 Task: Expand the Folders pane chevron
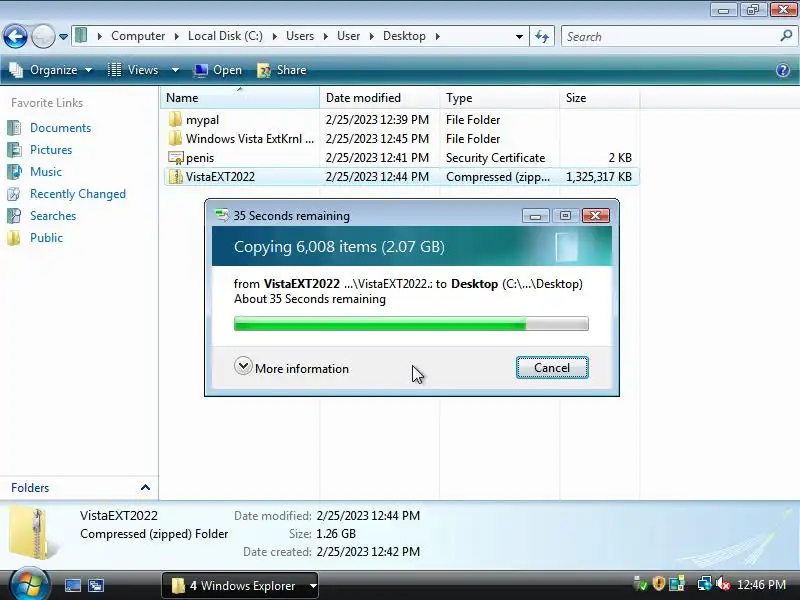[x=145, y=488]
